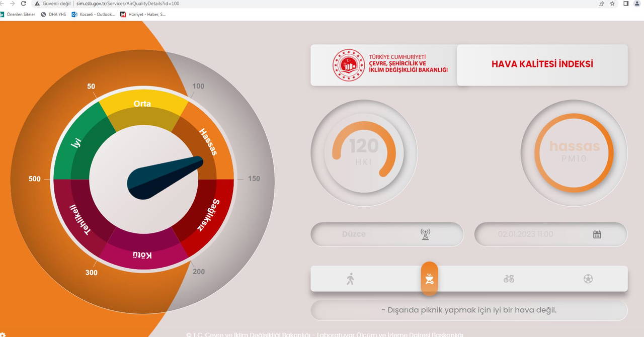This screenshot has width=644, height=337.
Task: Click the settings gear at bottom-left corner
Action: coord(3,334)
